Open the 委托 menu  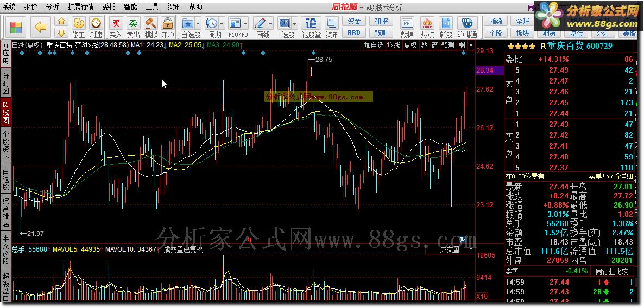[109, 7]
